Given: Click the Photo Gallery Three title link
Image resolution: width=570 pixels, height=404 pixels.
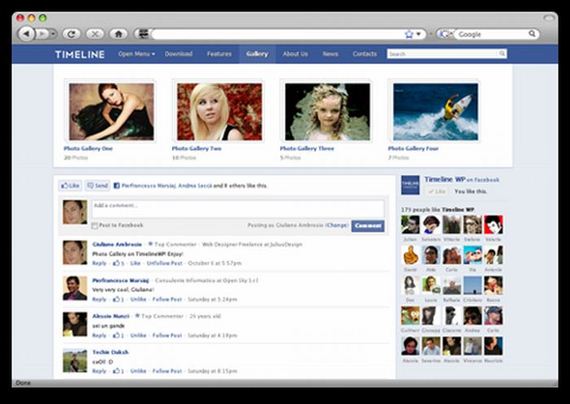Looking at the screenshot, I should click(x=307, y=148).
